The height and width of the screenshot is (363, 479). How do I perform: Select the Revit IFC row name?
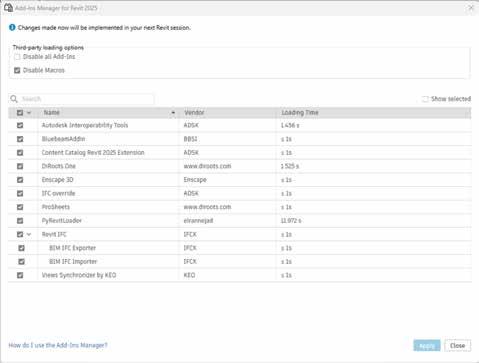[54, 234]
